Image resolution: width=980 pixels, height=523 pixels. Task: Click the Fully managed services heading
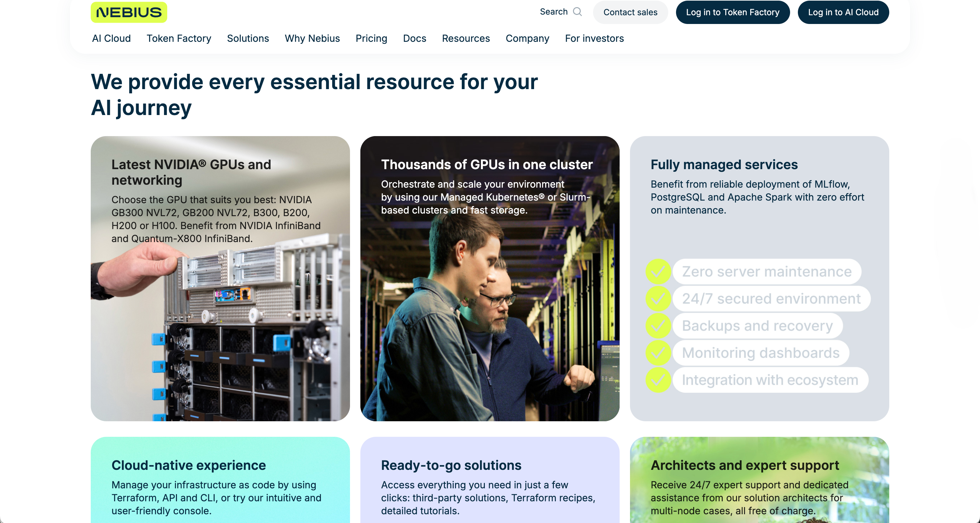point(724,164)
